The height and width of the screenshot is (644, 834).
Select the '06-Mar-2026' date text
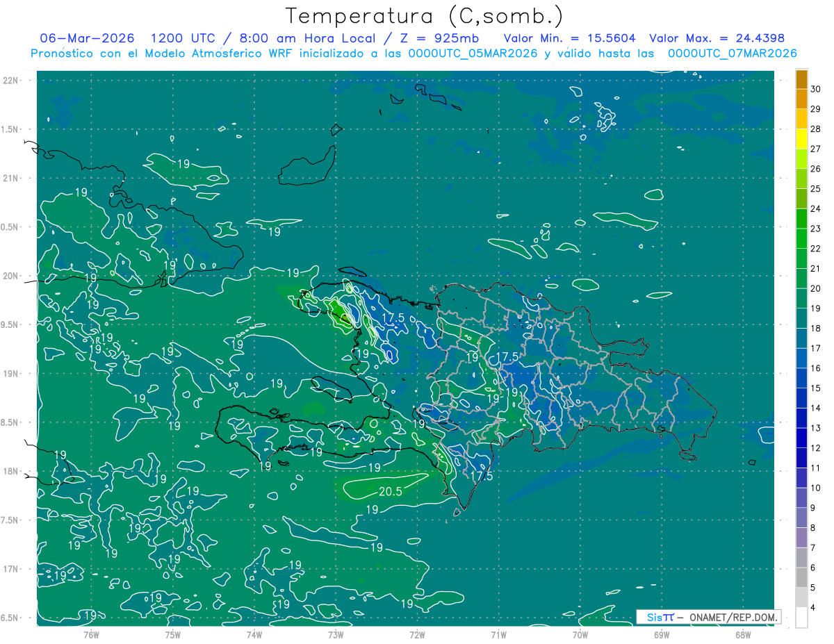click(x=87, y=38)
